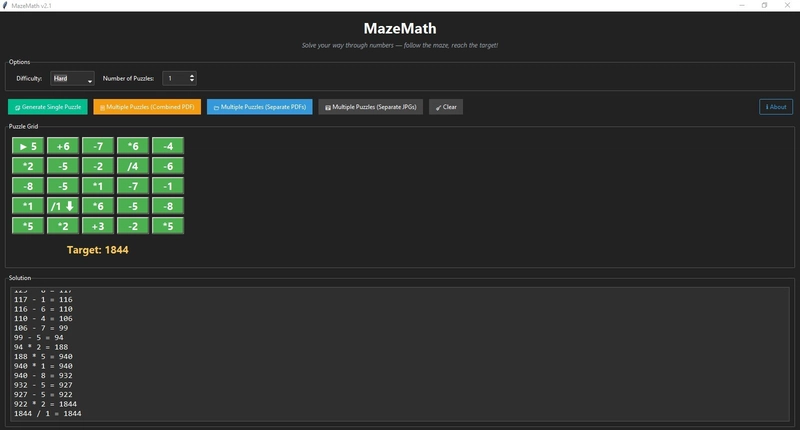Restore down the MazeMath window
This screenshot has height=430, width=800.
click(764, 6)
